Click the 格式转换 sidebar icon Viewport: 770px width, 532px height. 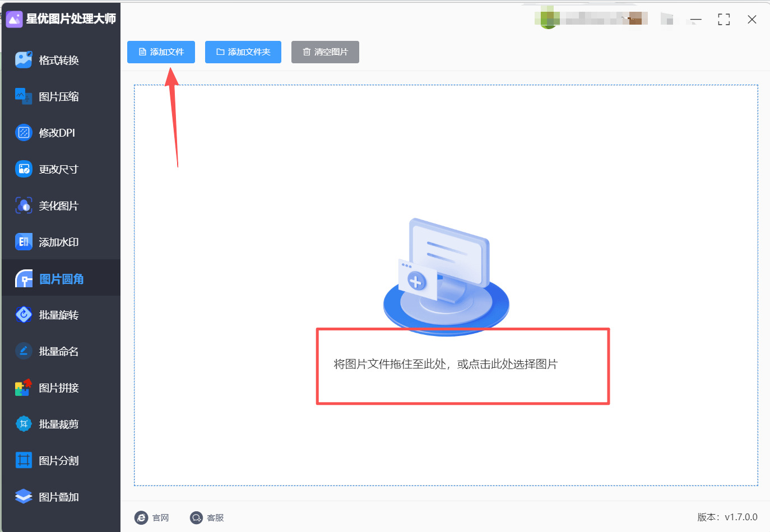point(24,60)
